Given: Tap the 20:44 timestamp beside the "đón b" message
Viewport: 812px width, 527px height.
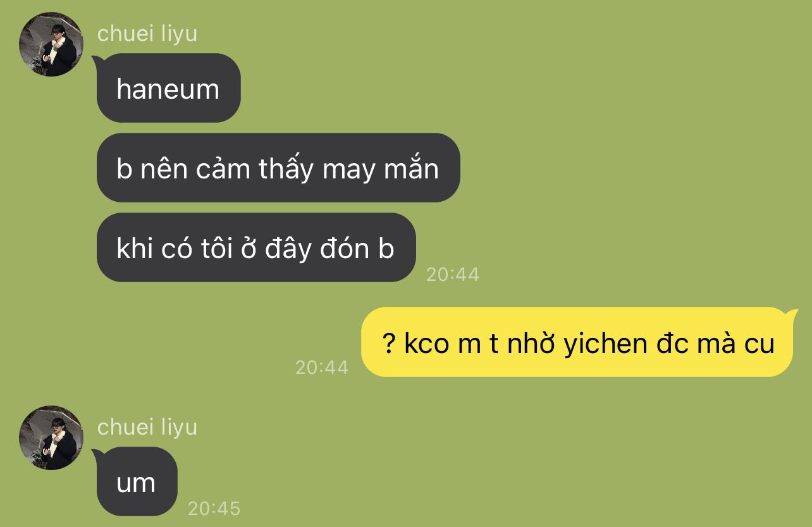Looking at the screenshot, I should coord(453,274).
